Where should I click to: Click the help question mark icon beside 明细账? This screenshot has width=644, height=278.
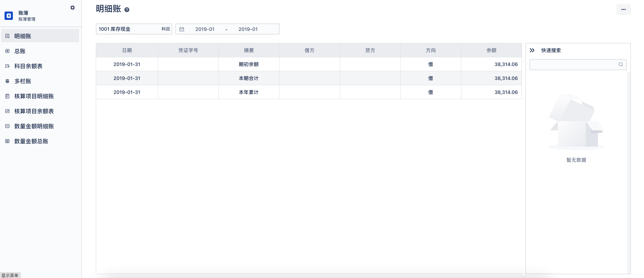coord(127,10)
